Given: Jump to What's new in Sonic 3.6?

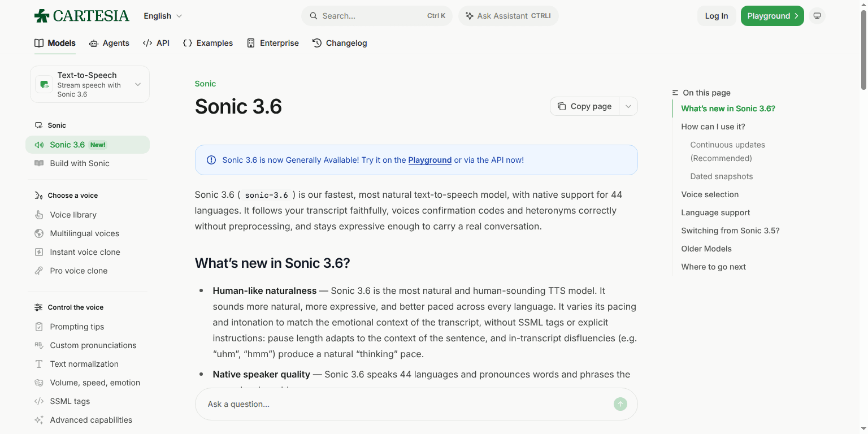Looking at the screenshot, I should coord(728,108).
